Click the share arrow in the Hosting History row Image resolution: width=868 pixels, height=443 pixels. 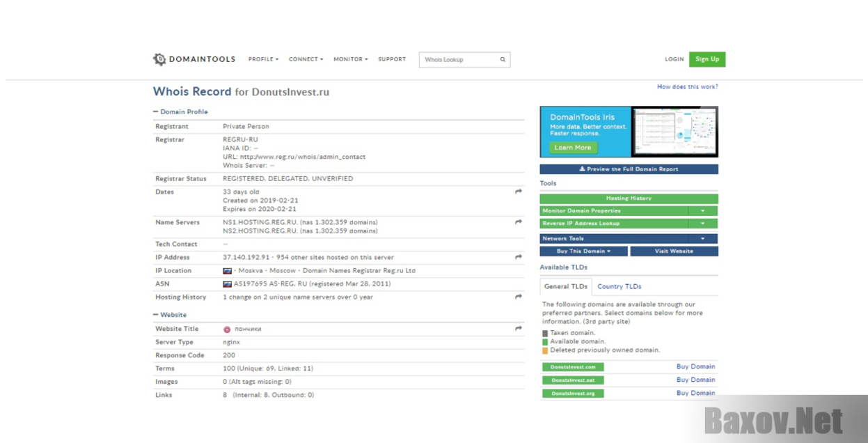519,297
